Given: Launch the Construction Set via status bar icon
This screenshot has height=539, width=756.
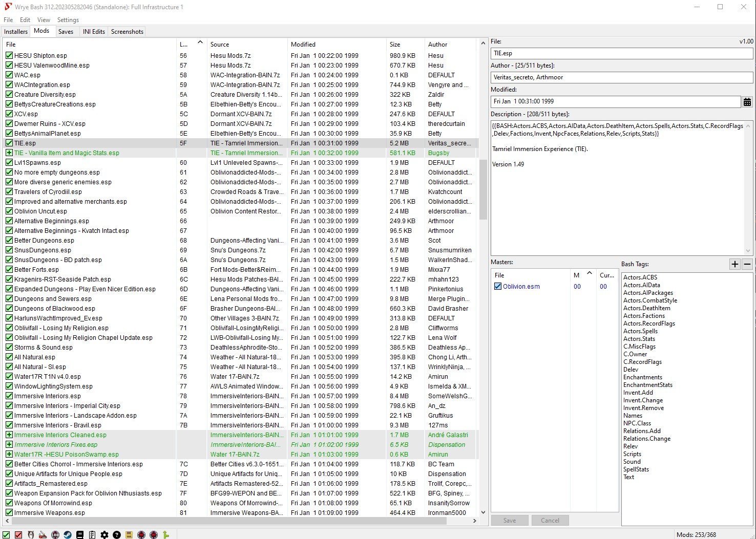Looking at the screenshot, I should coord(44,534).
